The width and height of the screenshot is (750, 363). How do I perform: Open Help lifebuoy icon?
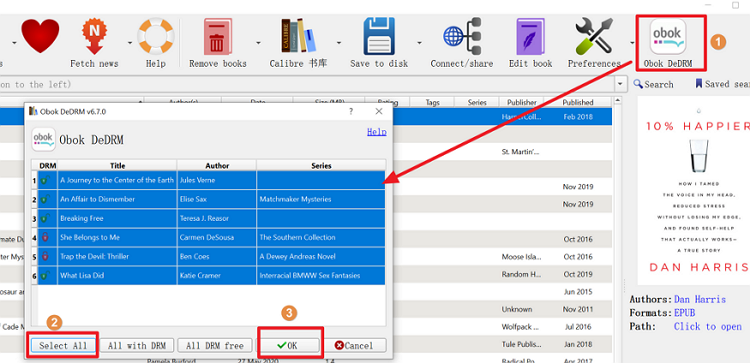[x=155, y=36]
